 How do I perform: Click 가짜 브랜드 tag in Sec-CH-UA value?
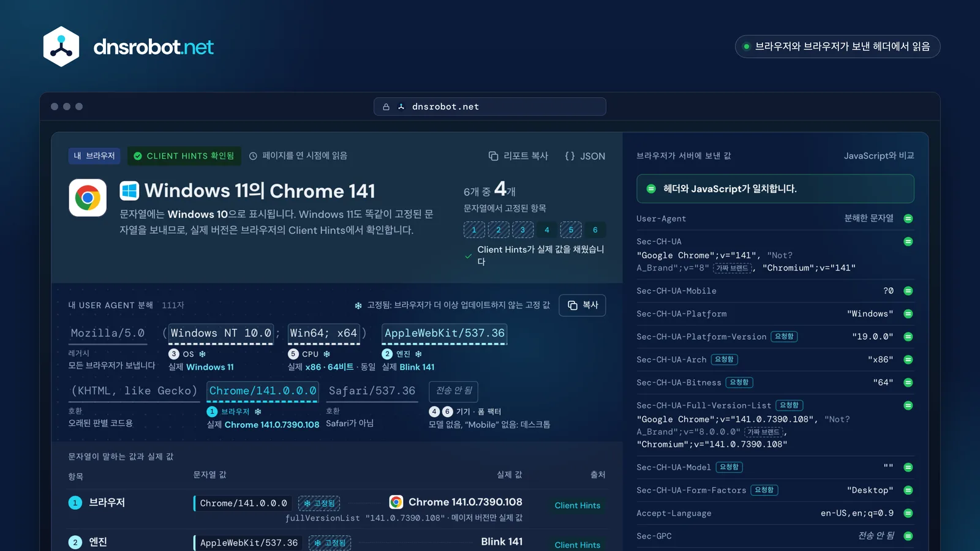point(733,268)
